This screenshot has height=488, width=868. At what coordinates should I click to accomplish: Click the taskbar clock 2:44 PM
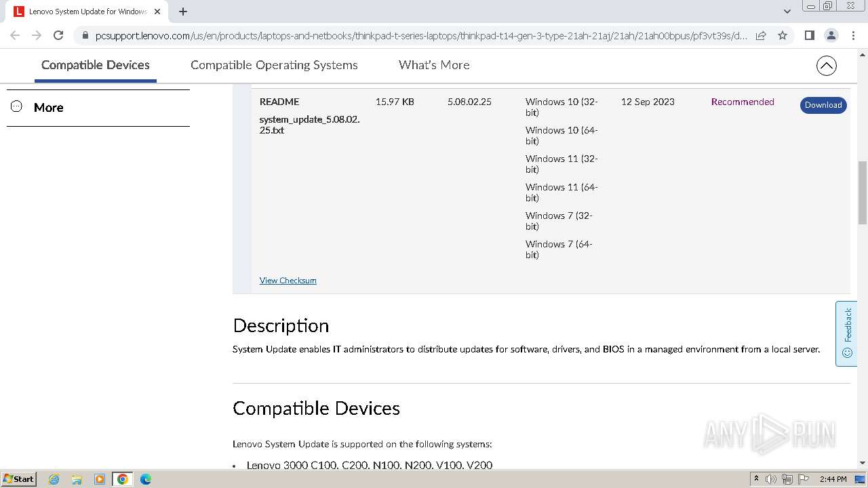click(833, 479)
